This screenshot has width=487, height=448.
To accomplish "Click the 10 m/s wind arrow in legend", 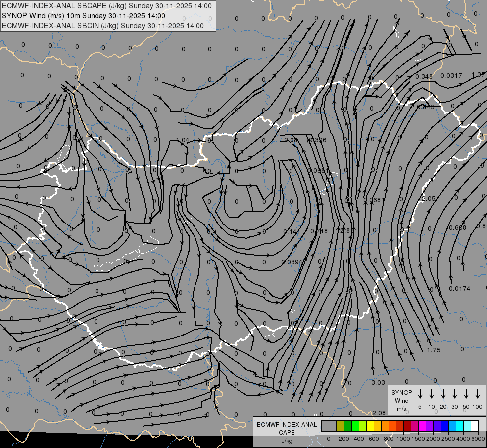I will [x=431, y=394].
